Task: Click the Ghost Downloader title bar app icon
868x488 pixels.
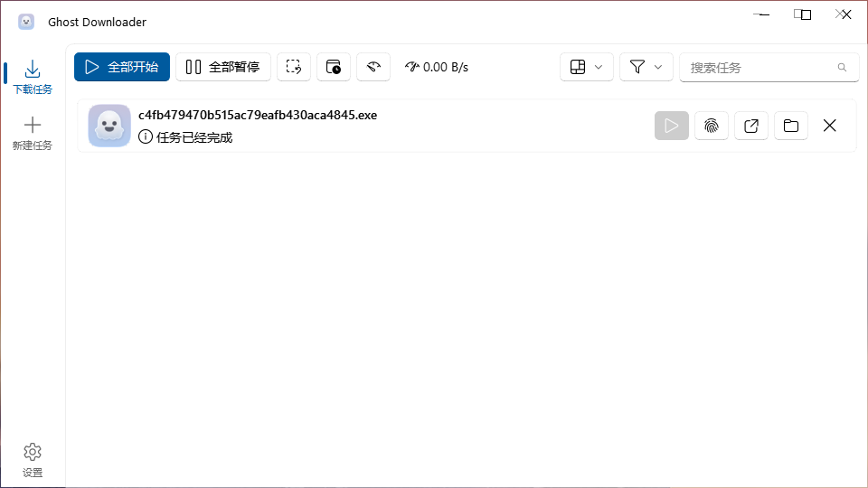Action: tap(26, 22)
